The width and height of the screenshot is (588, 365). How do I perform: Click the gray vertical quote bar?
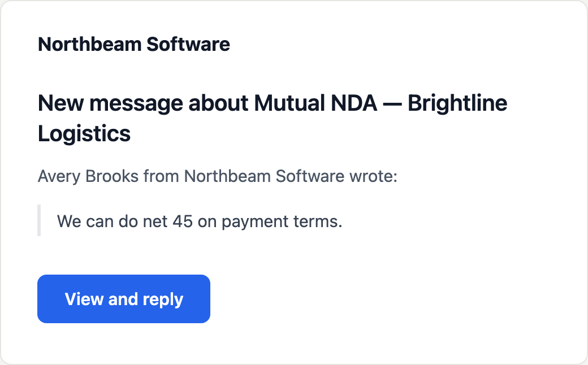tap(39, 220)
